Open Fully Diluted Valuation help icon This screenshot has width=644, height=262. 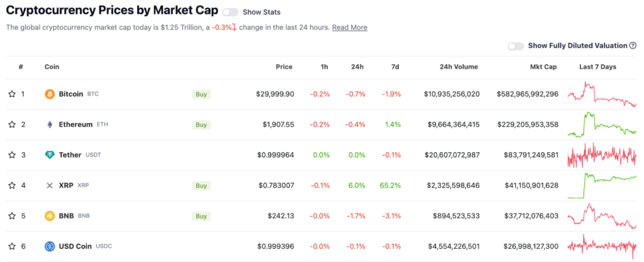click(633, 45)
